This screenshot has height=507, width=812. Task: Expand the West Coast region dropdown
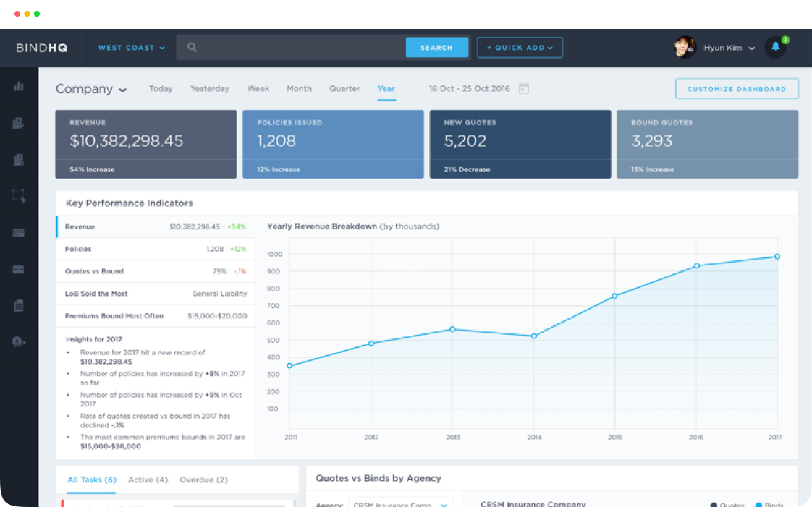(x=132, y=48)
